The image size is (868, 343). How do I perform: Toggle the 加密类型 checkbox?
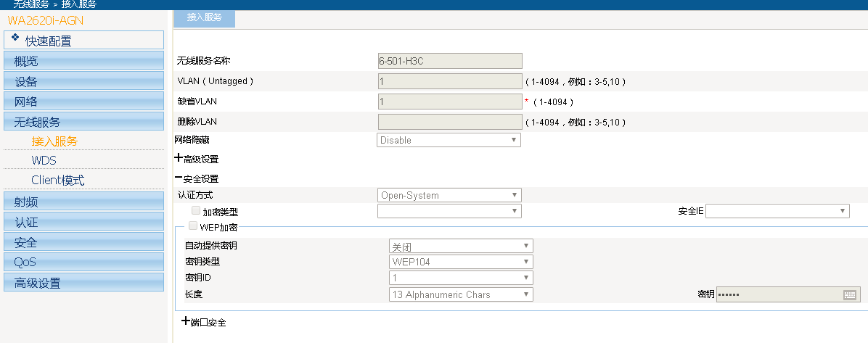195,210
